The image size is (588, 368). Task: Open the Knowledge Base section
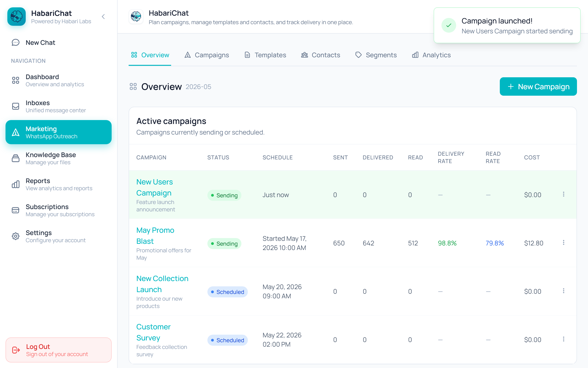pyautogui.click(x=59, y=158)
